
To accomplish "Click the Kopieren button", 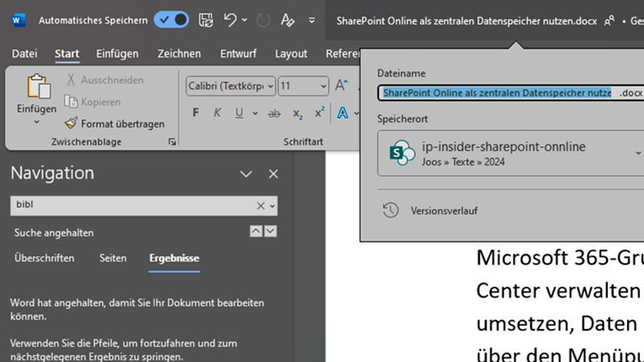I will 93,102.
